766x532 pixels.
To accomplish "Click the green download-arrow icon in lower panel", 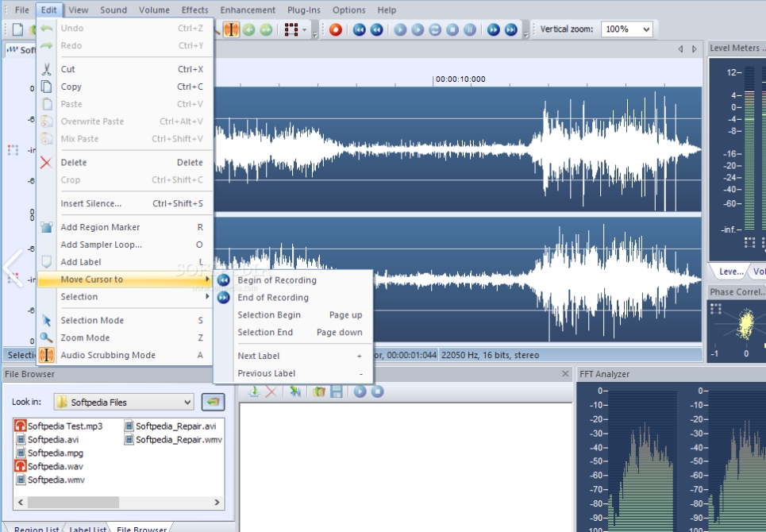I will click(x=253, y=391).
